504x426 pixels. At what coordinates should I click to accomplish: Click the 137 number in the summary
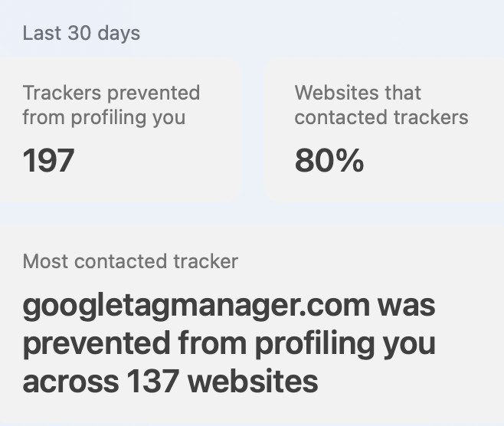point(153,382)
